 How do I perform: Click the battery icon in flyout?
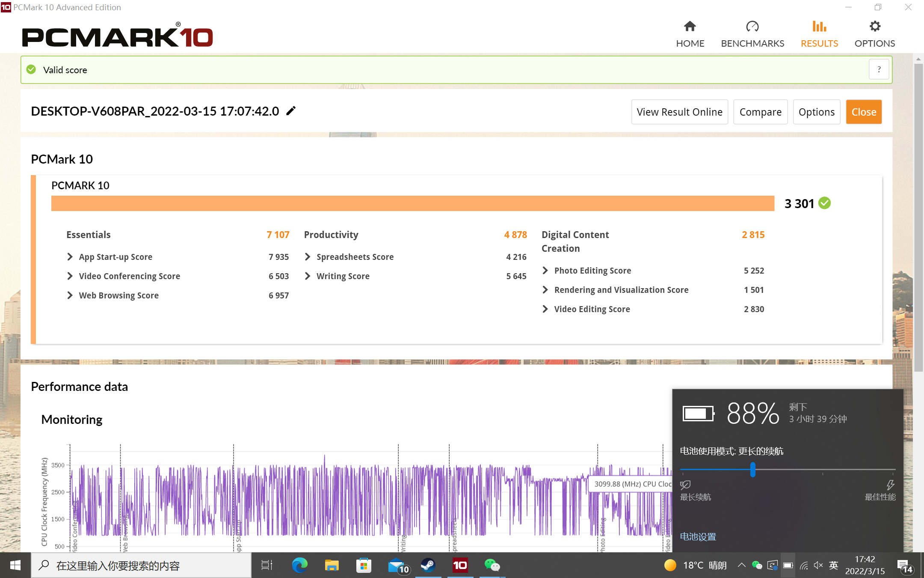(699, 414)
